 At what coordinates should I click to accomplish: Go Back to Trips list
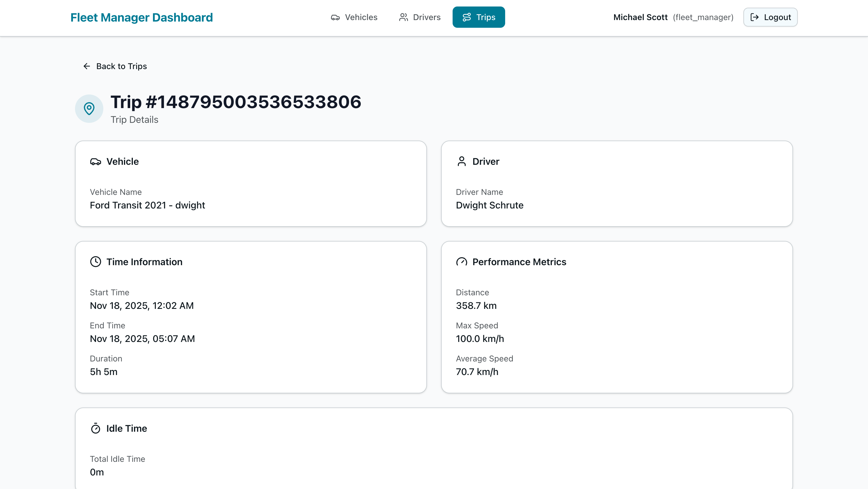point(121,66)
